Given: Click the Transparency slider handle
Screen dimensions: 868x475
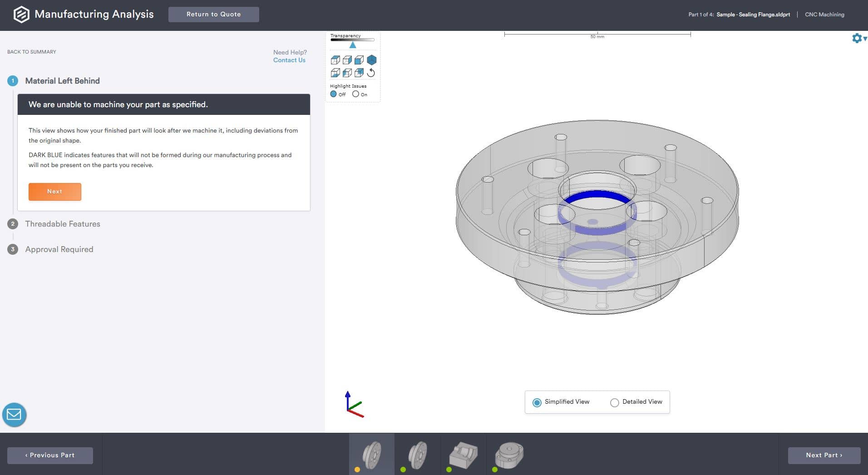Looking at the screenshot, I should [353, 45].
